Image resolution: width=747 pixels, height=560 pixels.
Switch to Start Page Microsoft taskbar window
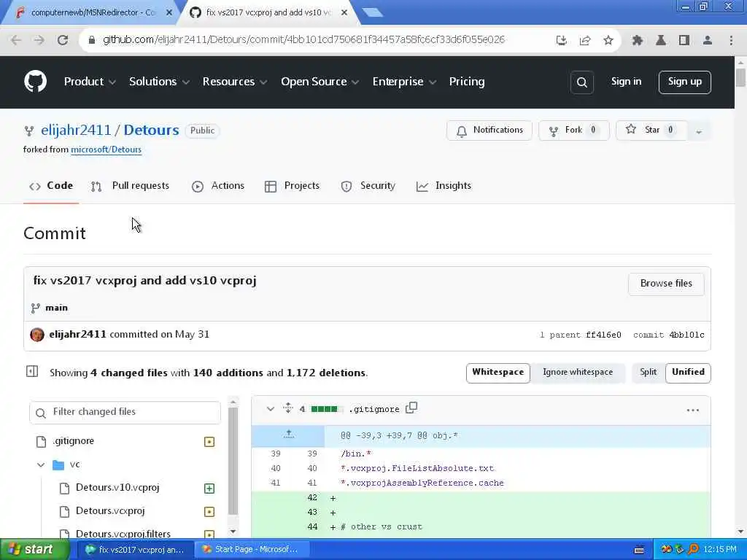(x=251, y=550)
